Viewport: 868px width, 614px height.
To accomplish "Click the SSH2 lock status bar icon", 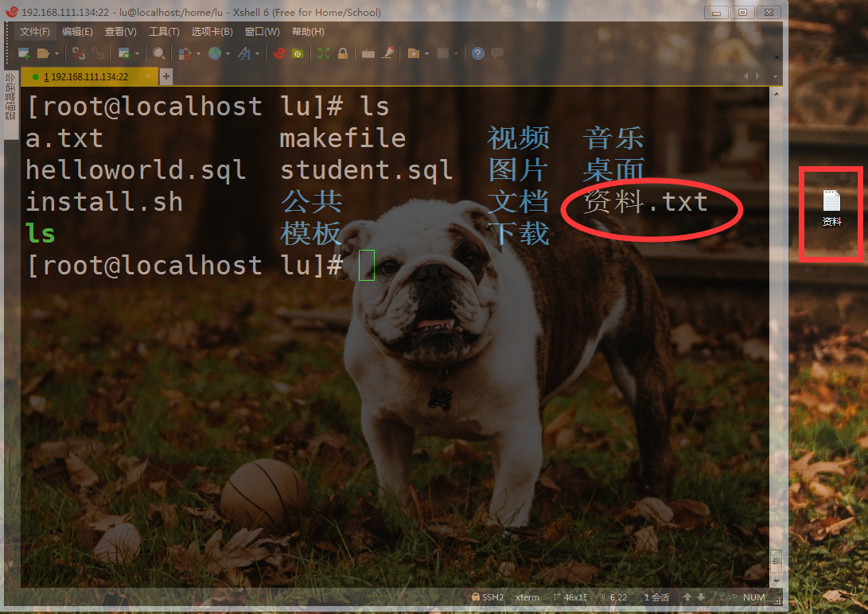I will pyautogui.click(x=475, y=597).
